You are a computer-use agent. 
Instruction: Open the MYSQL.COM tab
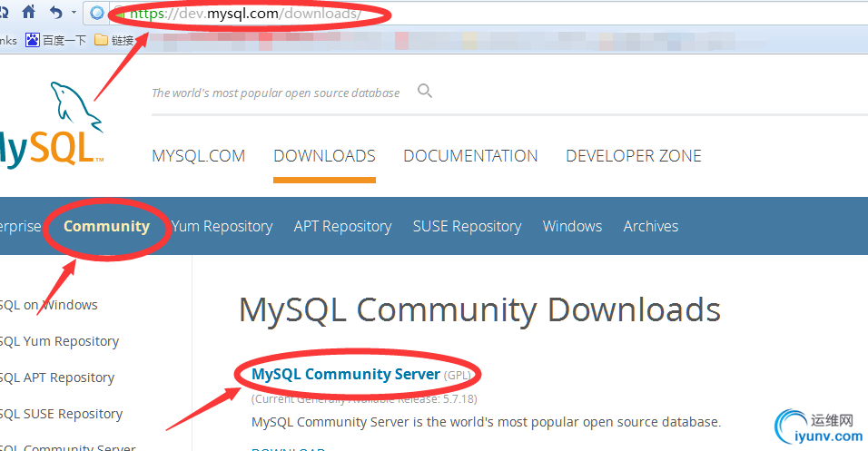[198, 156]
